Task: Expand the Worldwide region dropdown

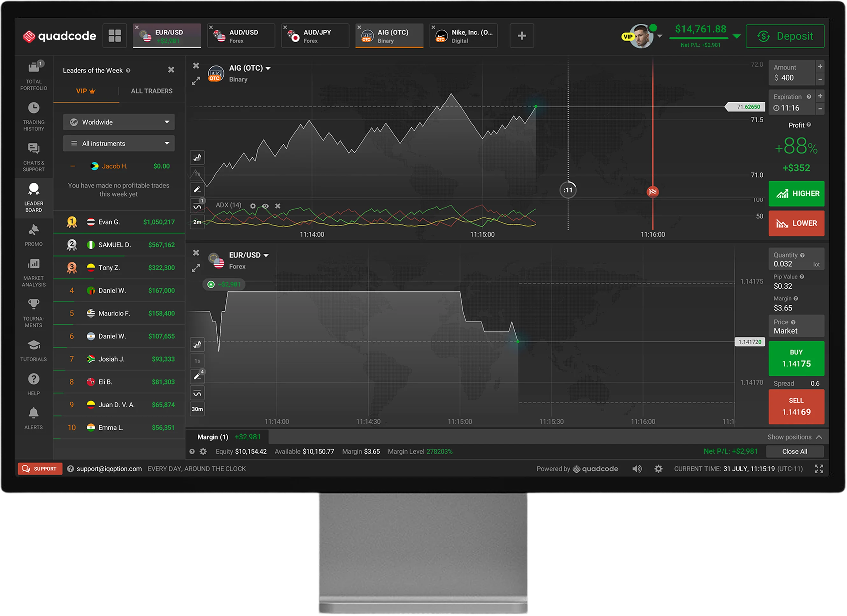Action: [x=118, y=122]
